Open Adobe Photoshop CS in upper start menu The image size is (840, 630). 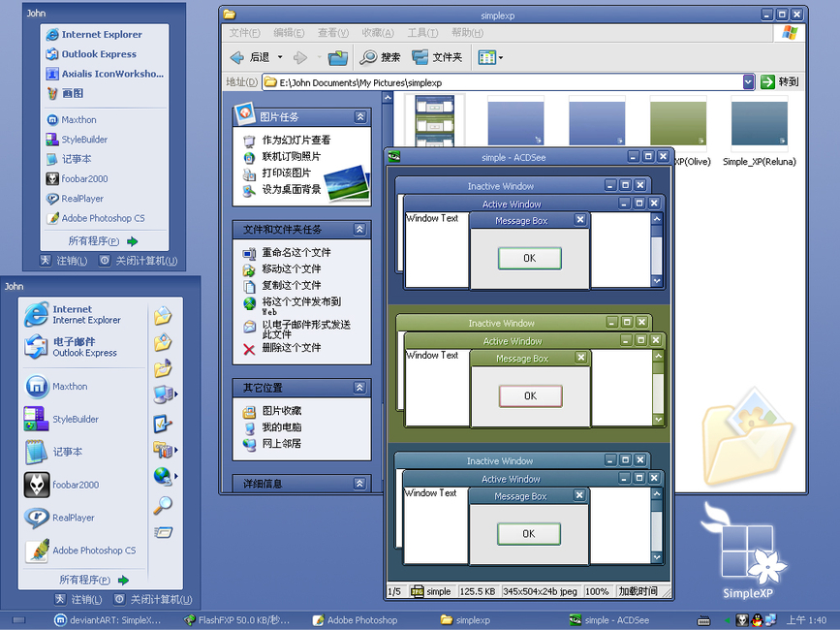click(95, 218)
